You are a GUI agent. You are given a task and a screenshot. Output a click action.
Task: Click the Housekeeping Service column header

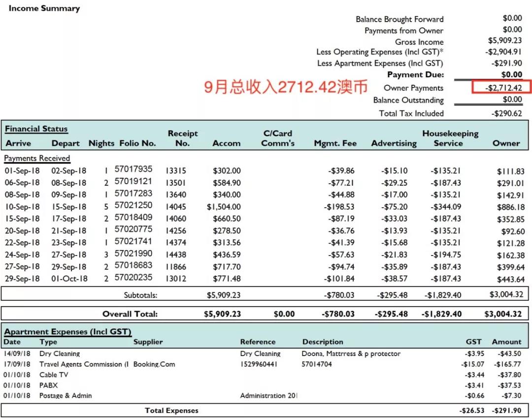[450, 138]
